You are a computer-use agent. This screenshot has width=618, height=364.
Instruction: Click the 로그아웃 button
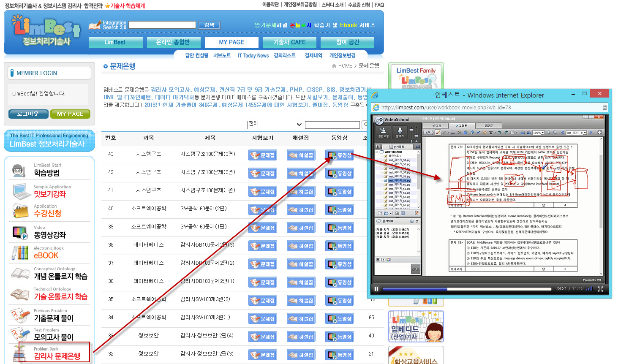(x=28, y=114)
